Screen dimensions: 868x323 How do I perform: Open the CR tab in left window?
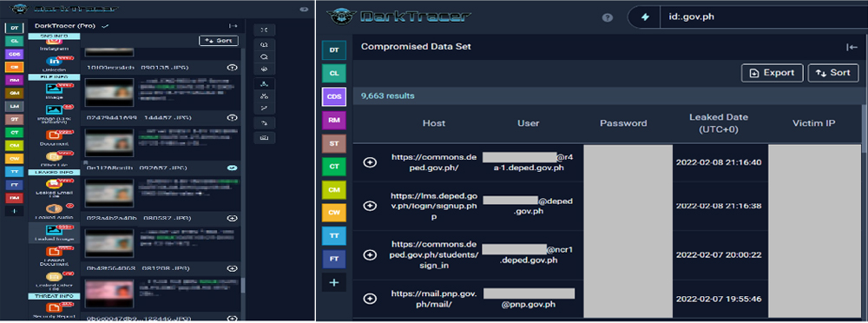pos(14,67)
